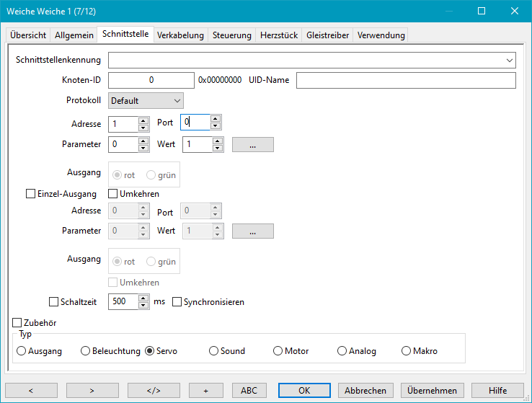This screenshot has width=532, height=403.
Task: Decrease the first Port spinner value
Action: pos(216,126)
